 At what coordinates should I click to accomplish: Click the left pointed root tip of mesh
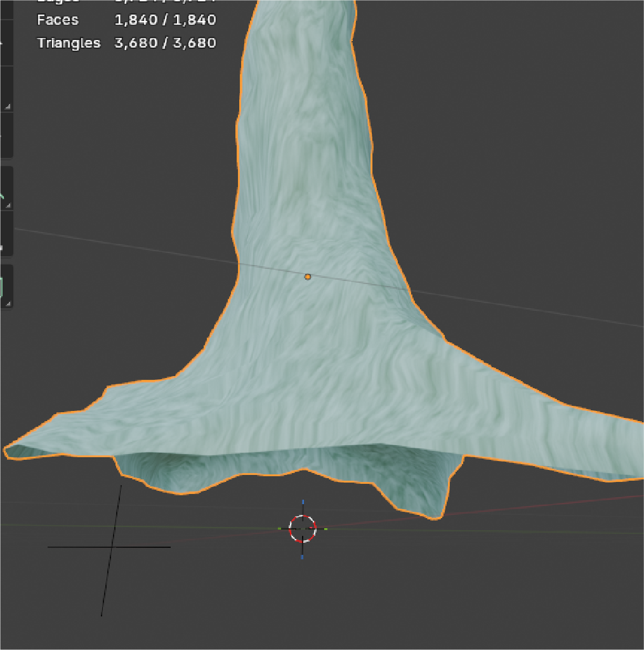pos(11,450)
